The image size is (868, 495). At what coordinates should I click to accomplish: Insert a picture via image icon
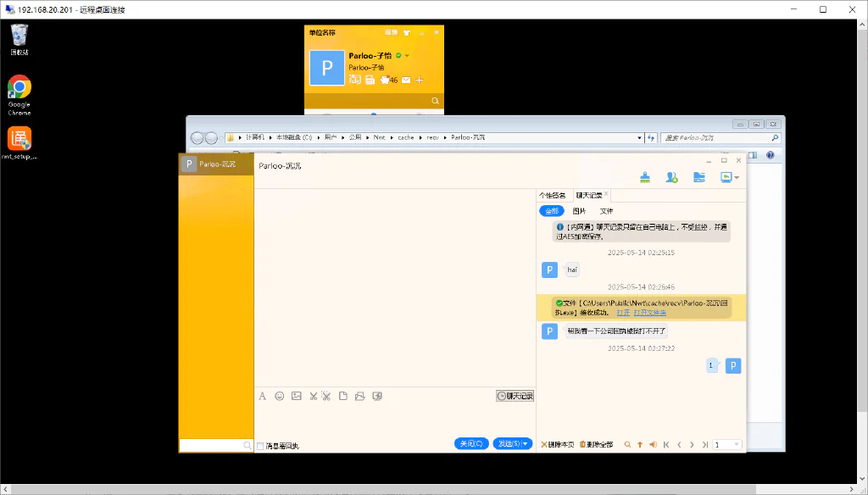point(297,396)
